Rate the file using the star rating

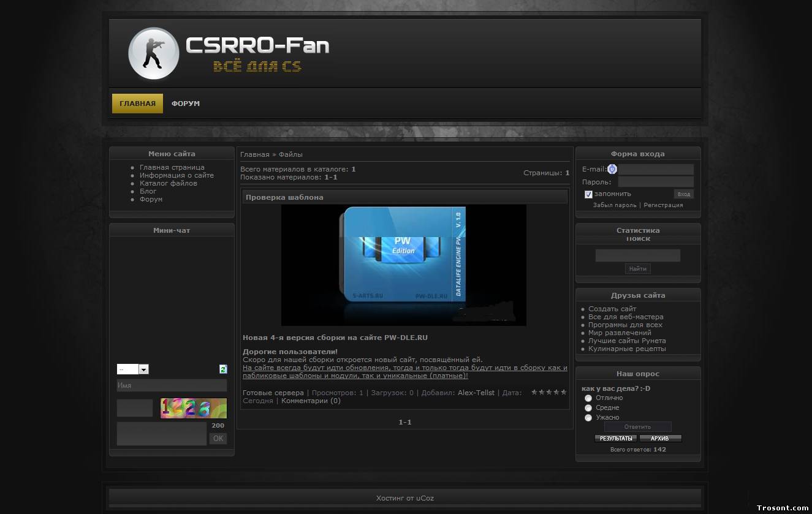point(548,392)
